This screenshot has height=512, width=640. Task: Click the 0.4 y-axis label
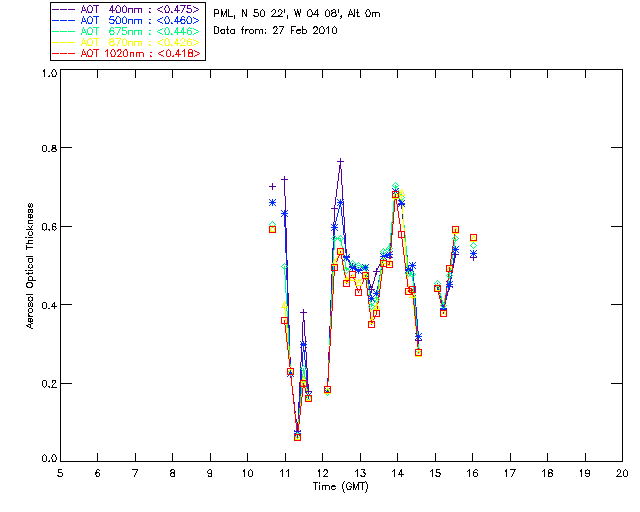[49, 305]
